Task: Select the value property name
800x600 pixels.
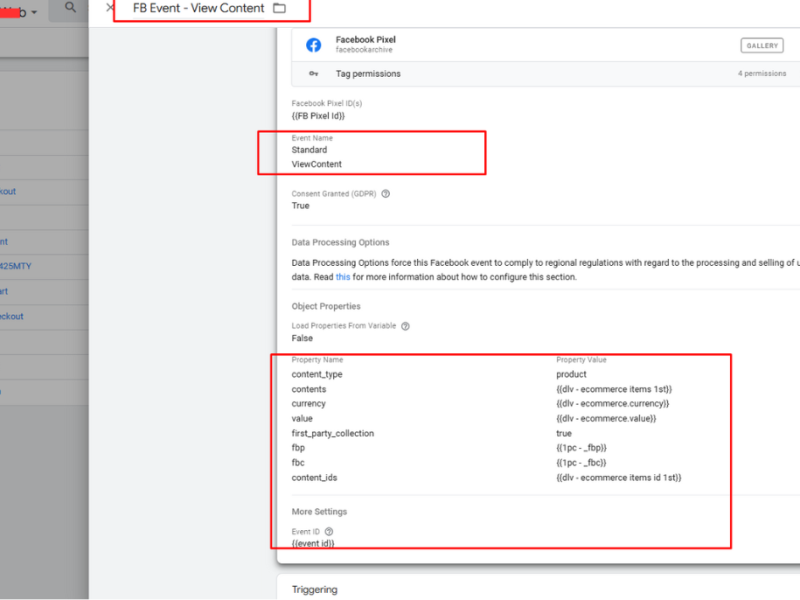Action: [302, 418]
